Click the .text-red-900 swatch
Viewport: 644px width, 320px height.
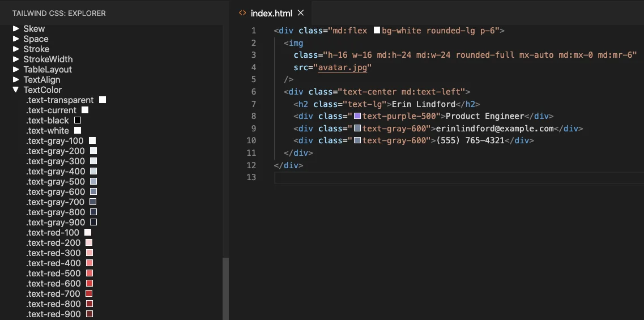tap(89, 314)
